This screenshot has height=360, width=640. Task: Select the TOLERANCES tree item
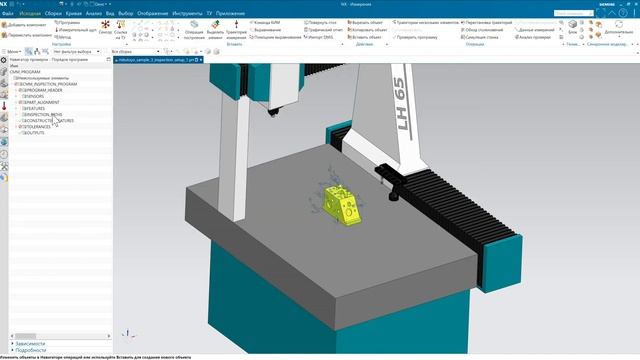(36, 127)
